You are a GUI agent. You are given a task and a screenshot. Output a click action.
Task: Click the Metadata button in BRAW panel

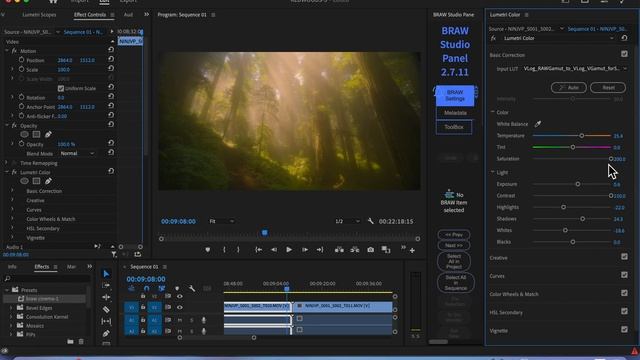[x=455, y=113]
